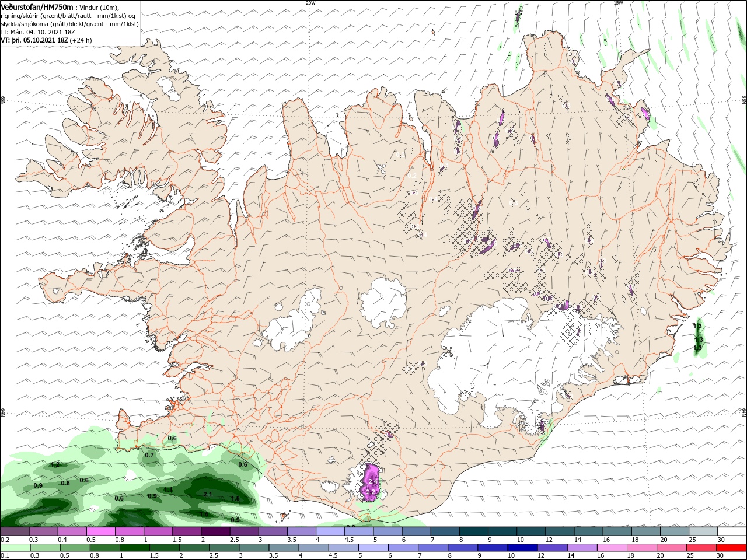The height and width of the screenshot is (560, 747).
Task: Select bottom legend swatch between 0.1 and 0.3
Action: coord(15,548)
